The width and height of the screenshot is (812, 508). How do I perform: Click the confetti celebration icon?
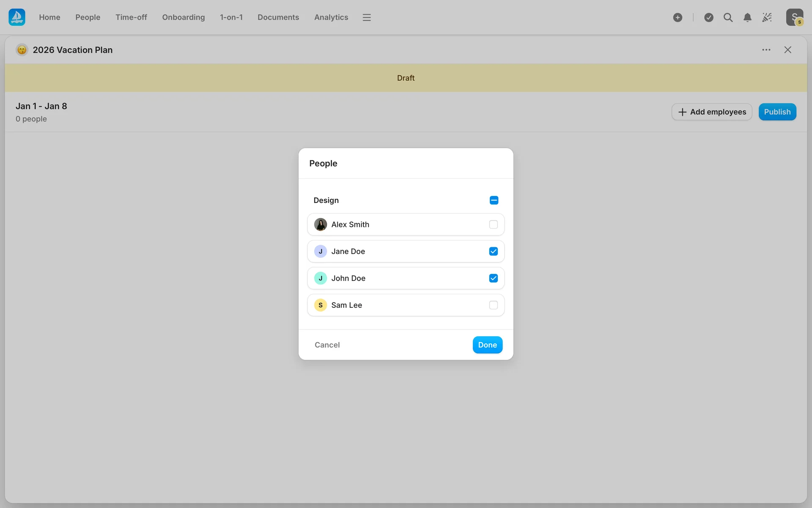767,17
